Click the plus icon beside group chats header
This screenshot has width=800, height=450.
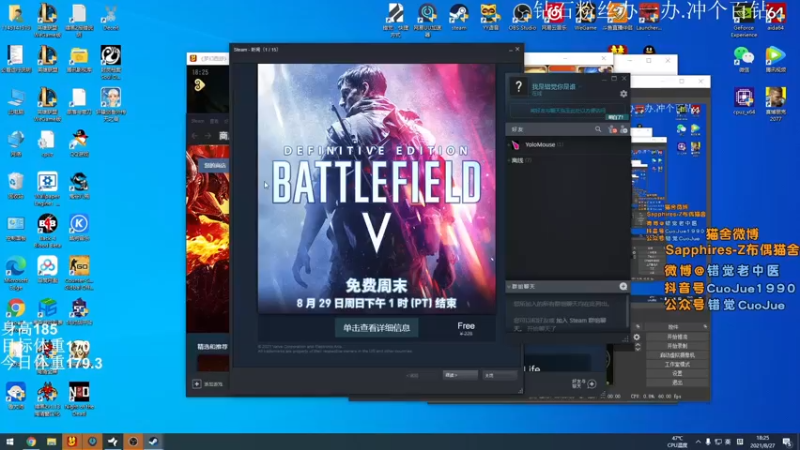pos(623,287)
